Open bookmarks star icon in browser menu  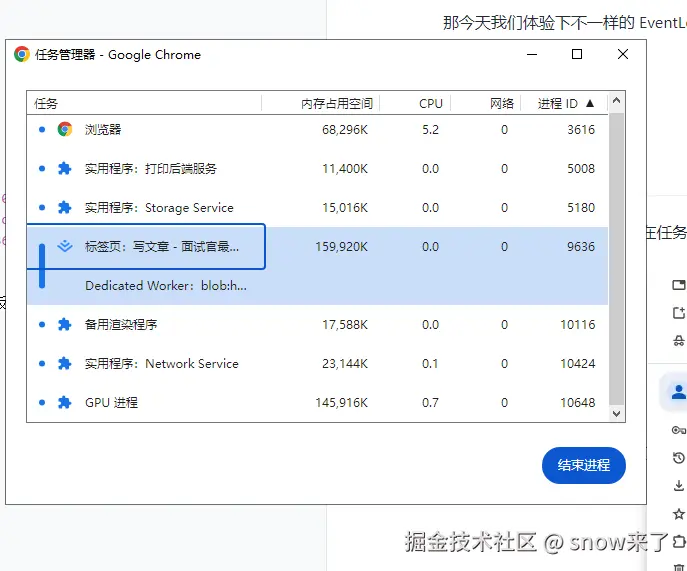(679, 513)
